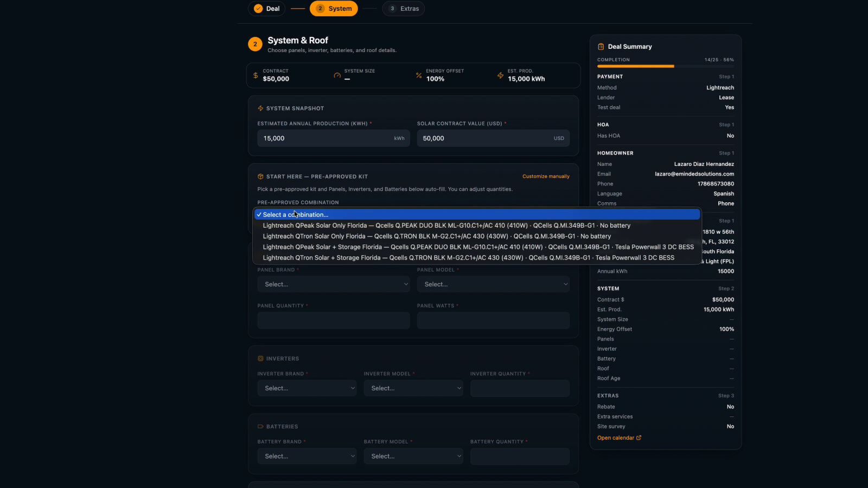Click the contract dollar sign icon
The width and height of the screenshot is (868, 488).
pyautogui.click(x=256, y=75)
